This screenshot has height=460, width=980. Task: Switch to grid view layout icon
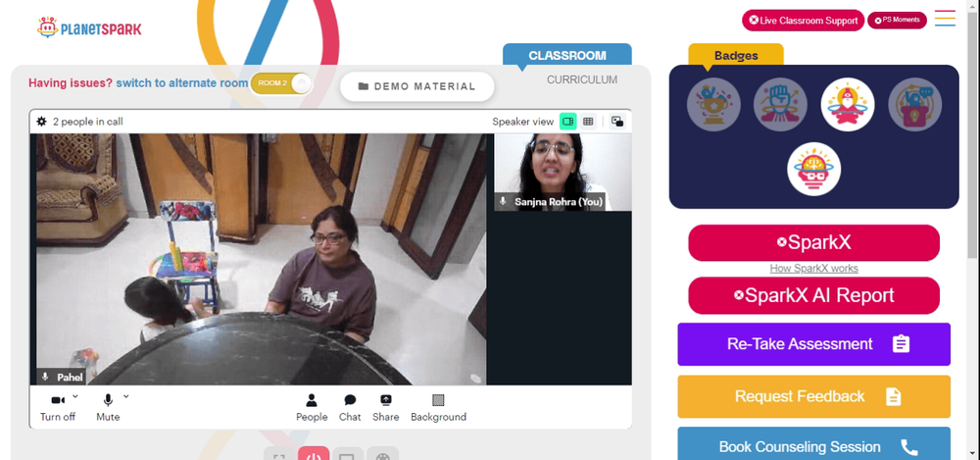587,122
